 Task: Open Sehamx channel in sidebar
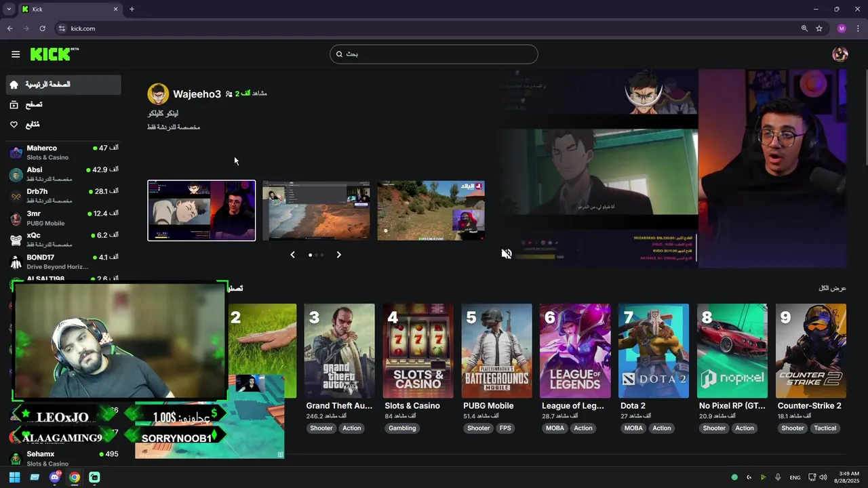tap(64, 458)
